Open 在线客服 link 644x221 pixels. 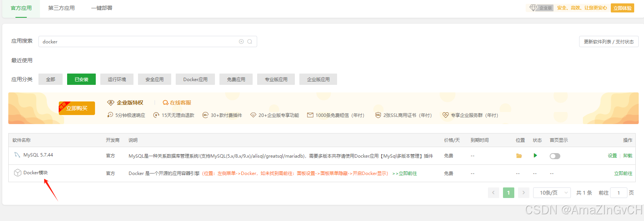coord(180,103)
